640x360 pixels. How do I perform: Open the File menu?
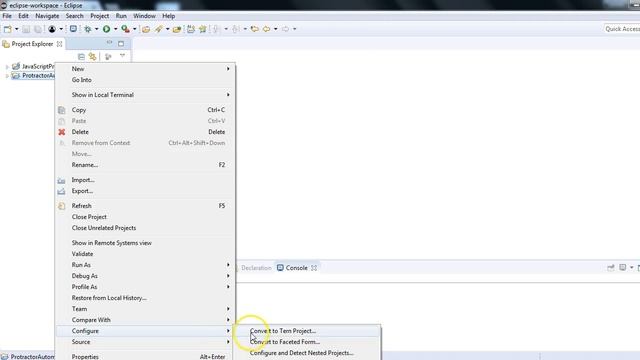[x=7, y=16]
